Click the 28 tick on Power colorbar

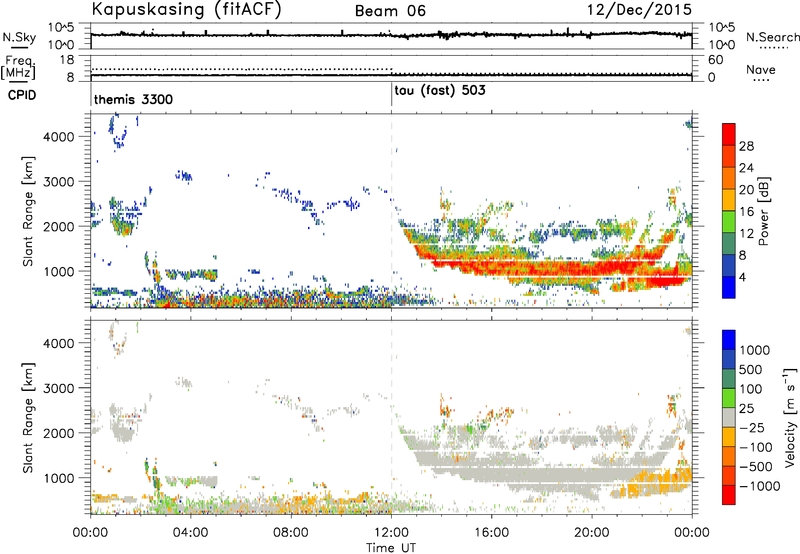point(746,146)
